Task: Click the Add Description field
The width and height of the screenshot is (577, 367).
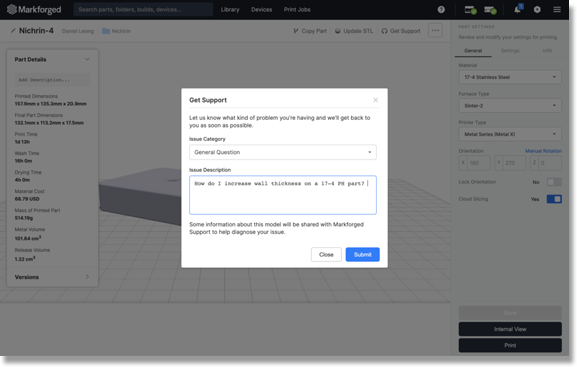Action: (x=52, y=80)
